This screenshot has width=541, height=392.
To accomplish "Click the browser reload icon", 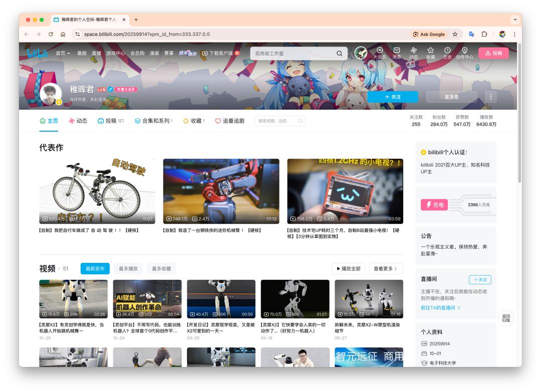I will coord(51,34).
